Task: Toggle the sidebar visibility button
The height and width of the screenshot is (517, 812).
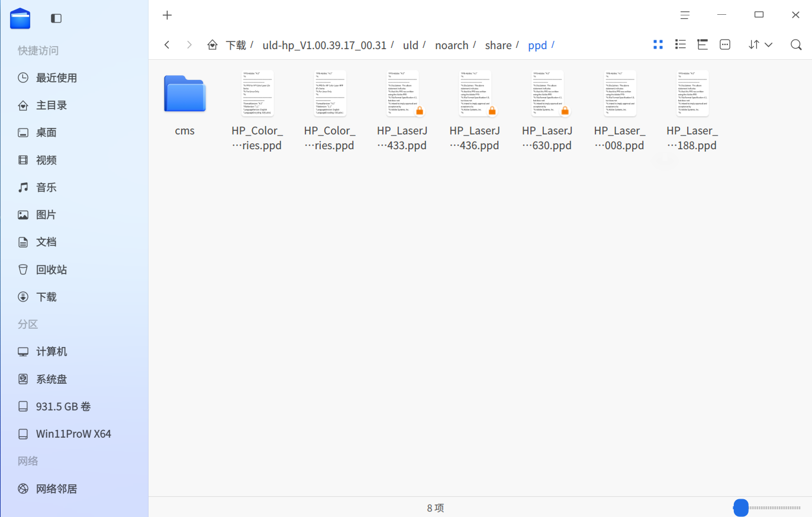Action: click(56, 18)
